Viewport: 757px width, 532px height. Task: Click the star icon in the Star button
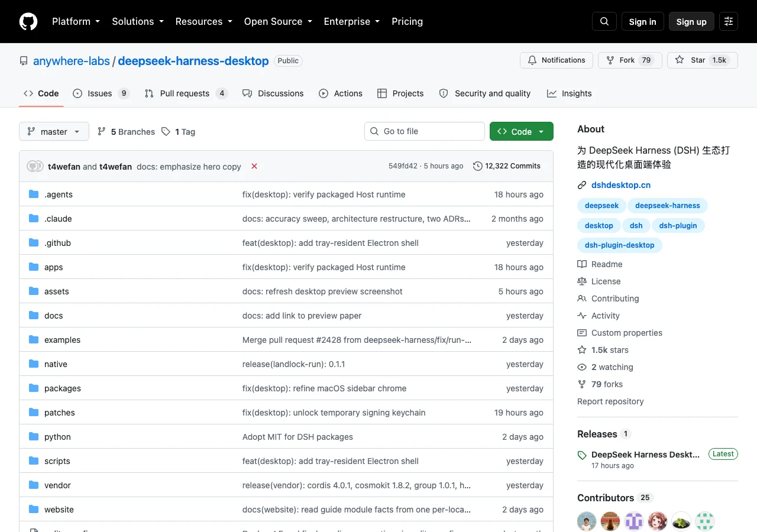point(680,60)
